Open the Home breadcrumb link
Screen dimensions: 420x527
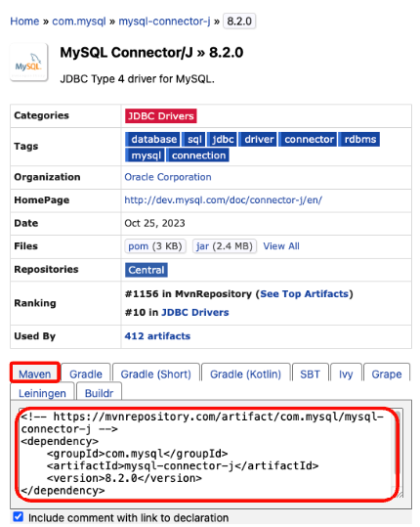click(x=24, y=22)
